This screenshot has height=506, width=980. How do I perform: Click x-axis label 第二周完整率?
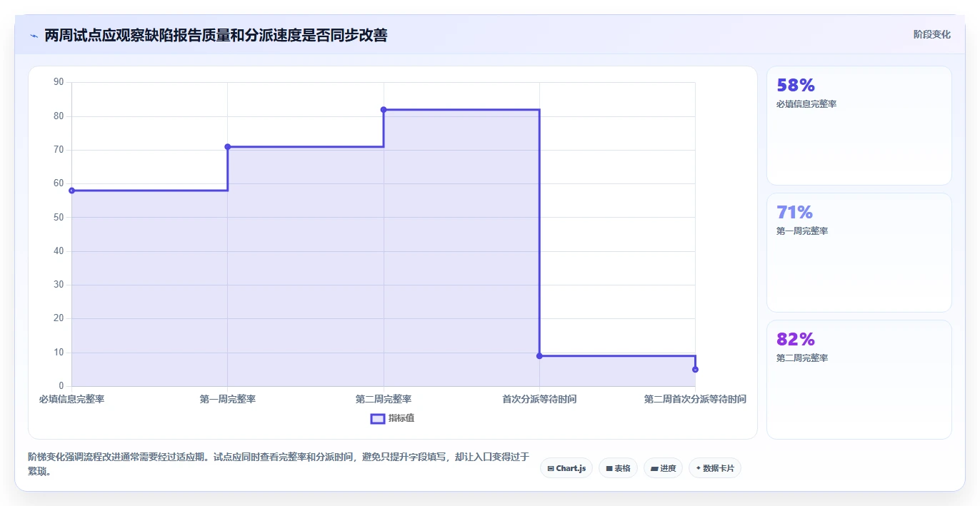point(384,399)
